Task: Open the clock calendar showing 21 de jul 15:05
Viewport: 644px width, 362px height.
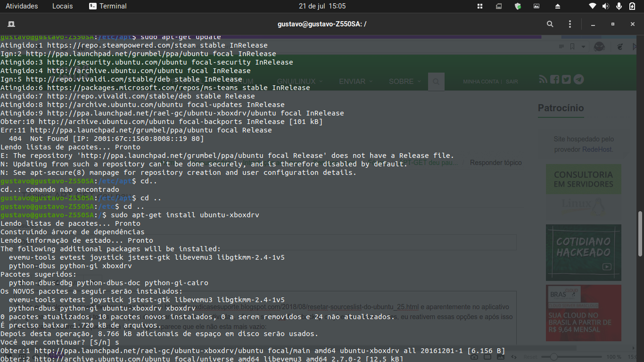Action: (x=322, y=6)
